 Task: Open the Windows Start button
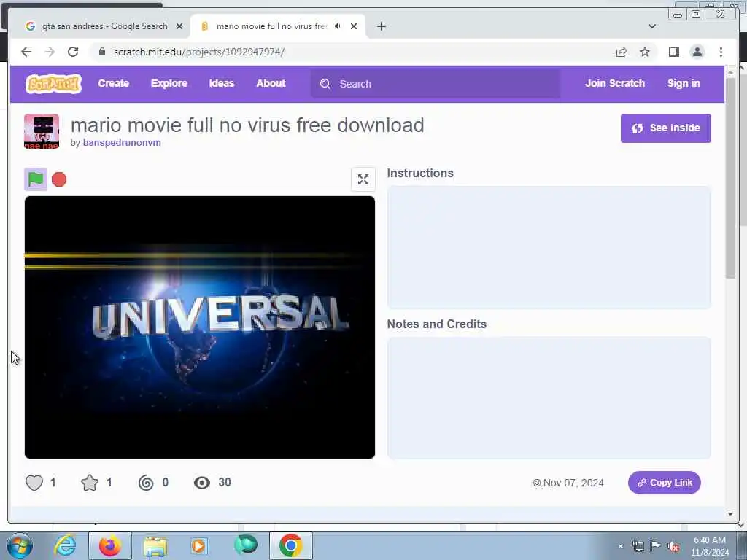(20, 545)
